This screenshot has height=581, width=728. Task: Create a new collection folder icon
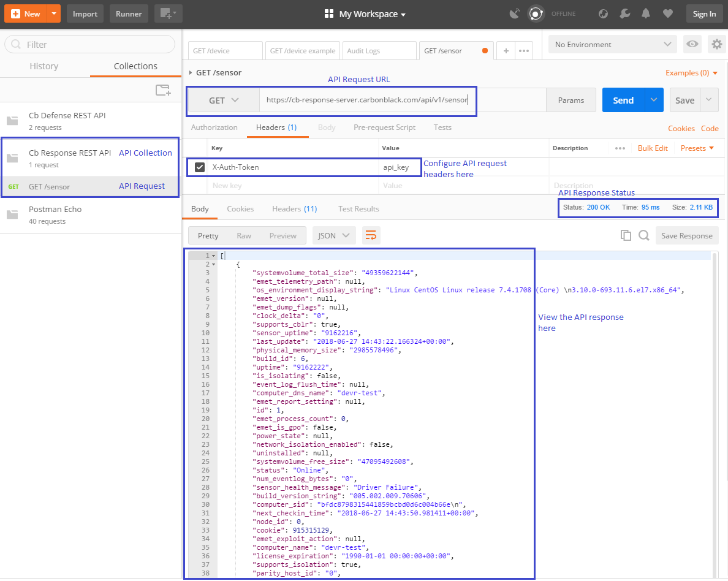pyautogui.click(x=163, y=89)
